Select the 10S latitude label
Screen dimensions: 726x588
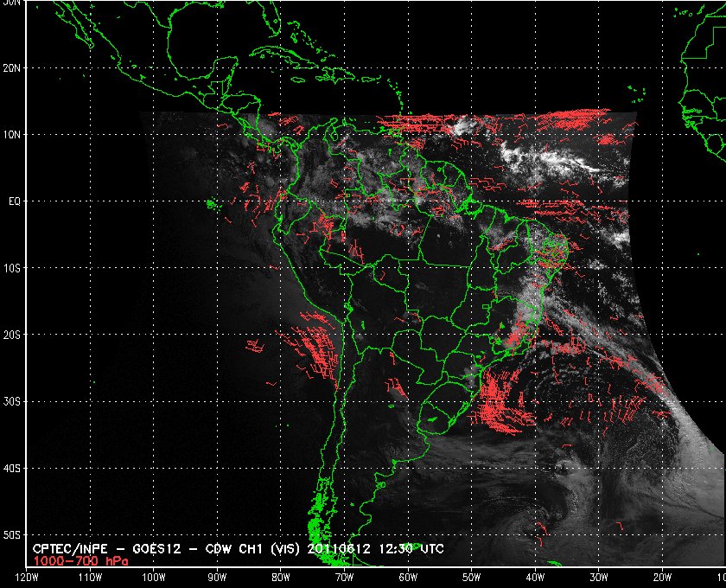(x=11, y=268)
